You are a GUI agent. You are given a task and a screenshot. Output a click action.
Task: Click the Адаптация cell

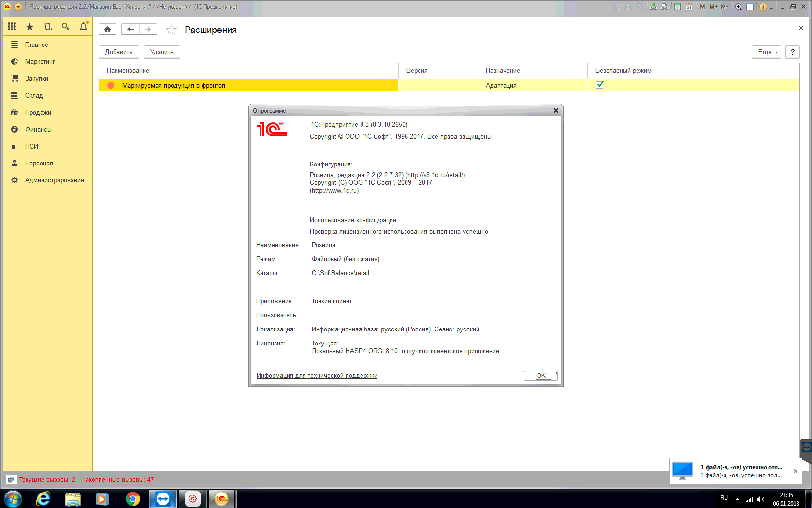coord(533,85)
